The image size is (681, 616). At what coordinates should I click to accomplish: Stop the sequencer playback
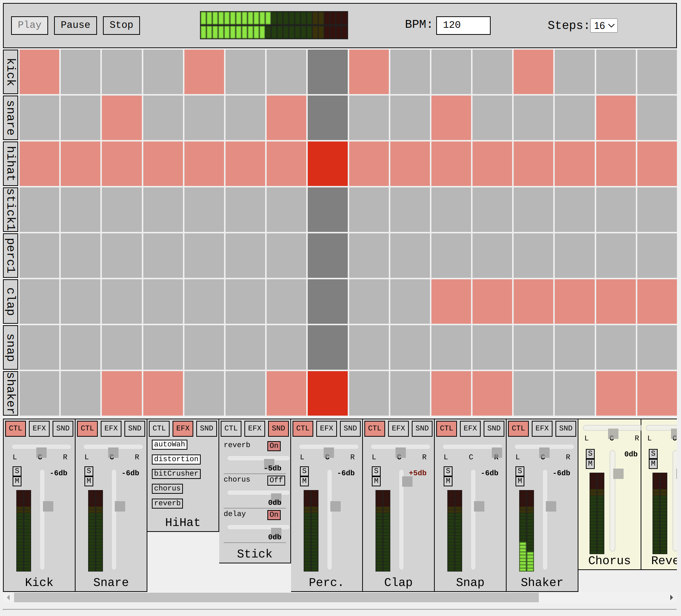click(x=121, y=25)
